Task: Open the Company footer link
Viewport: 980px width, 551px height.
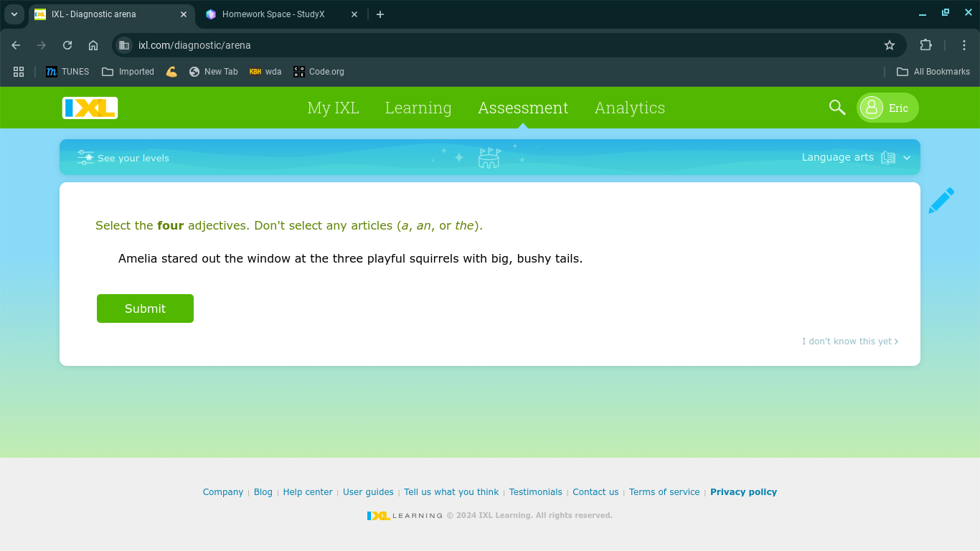Action: coord(223,492)
